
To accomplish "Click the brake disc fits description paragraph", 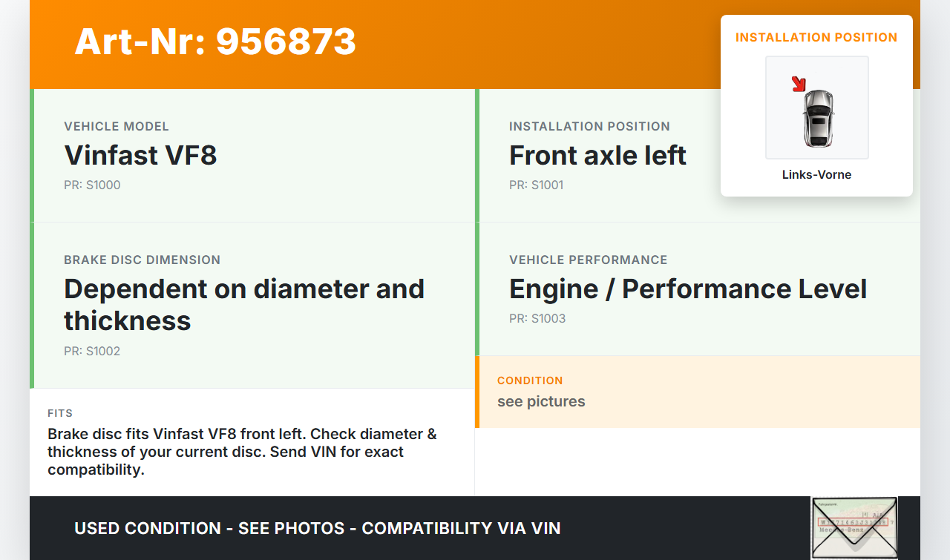I will pyautogui.click(x=242, y=452).
